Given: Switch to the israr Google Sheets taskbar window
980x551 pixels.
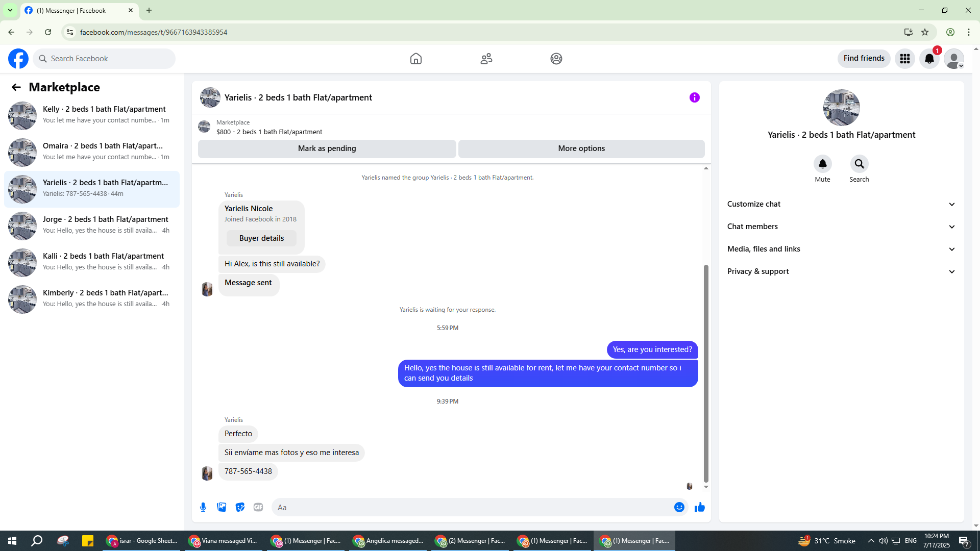Looking at the screenshot, I should (x=142, y=541).
